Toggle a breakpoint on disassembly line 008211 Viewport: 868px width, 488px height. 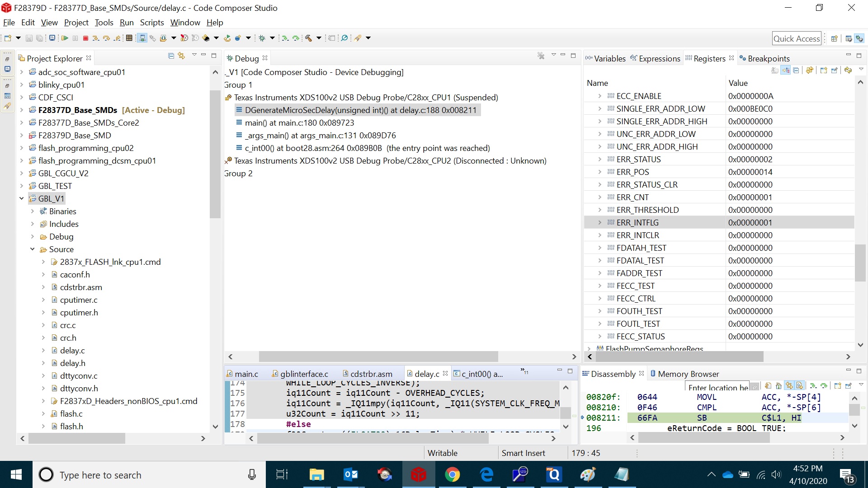pyautogui.click(x=584, y=418)
